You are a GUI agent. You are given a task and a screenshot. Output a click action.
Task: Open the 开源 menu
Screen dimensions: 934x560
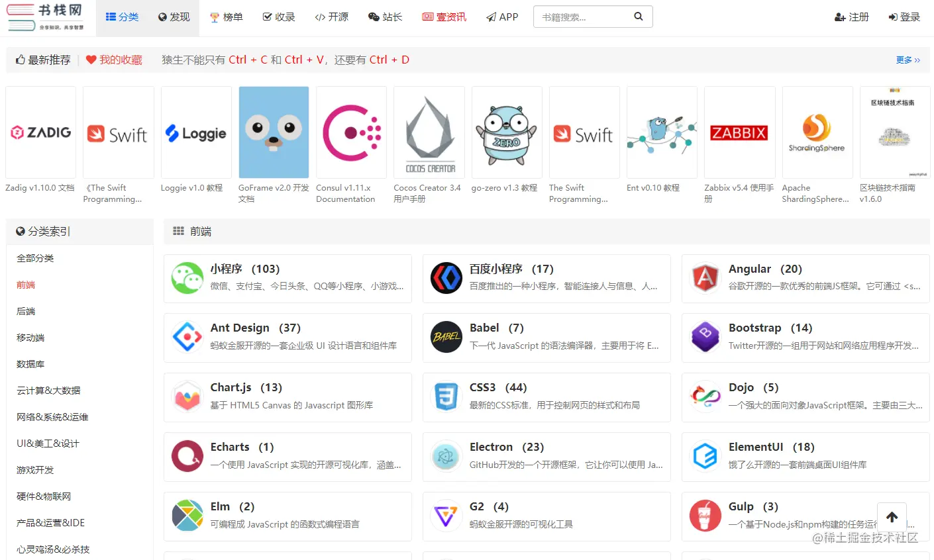(x=332, y=17)
